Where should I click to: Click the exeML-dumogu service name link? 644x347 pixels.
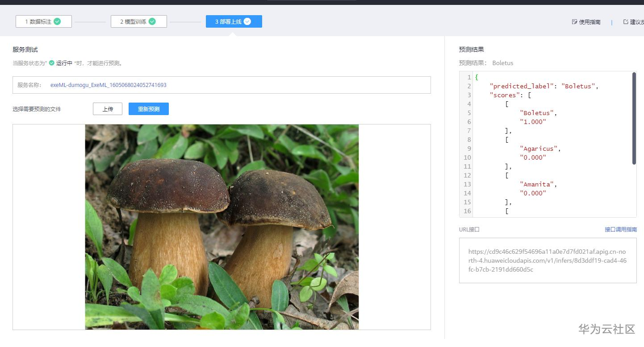(x=109, y=85)
